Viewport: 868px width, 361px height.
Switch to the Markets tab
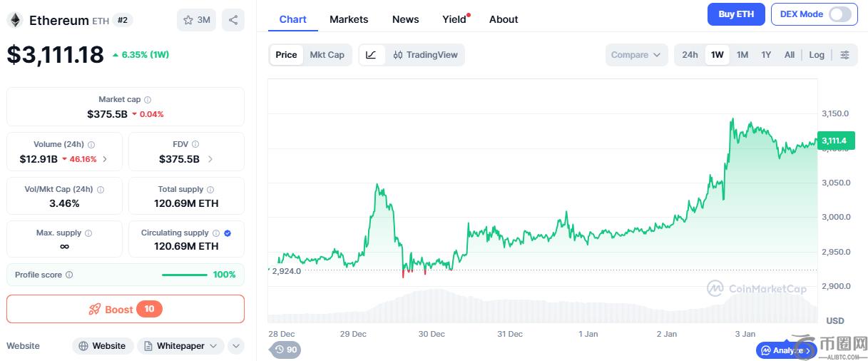tap(349, 19)
